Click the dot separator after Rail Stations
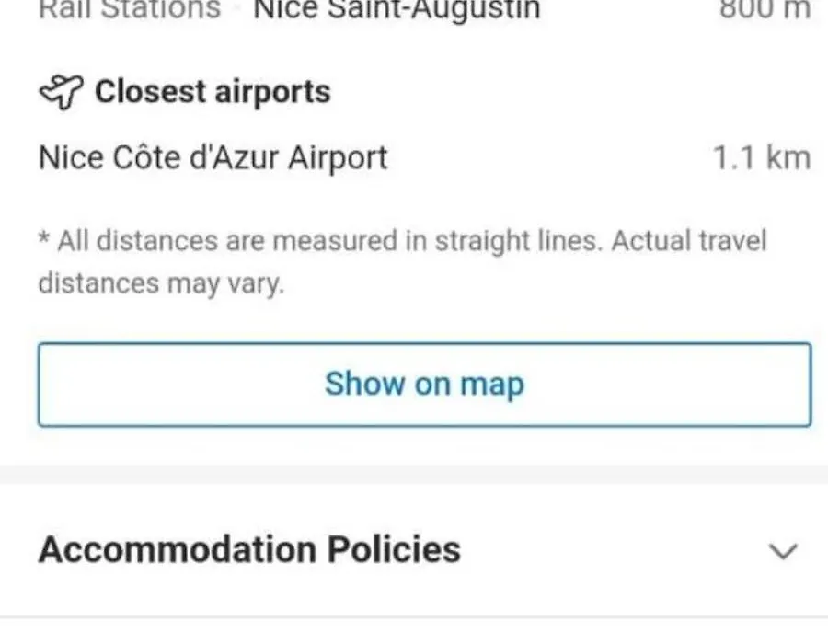Image resolution: width=828 pixels, height=644 pixels. pyautogui.click(x=237, y=10)
